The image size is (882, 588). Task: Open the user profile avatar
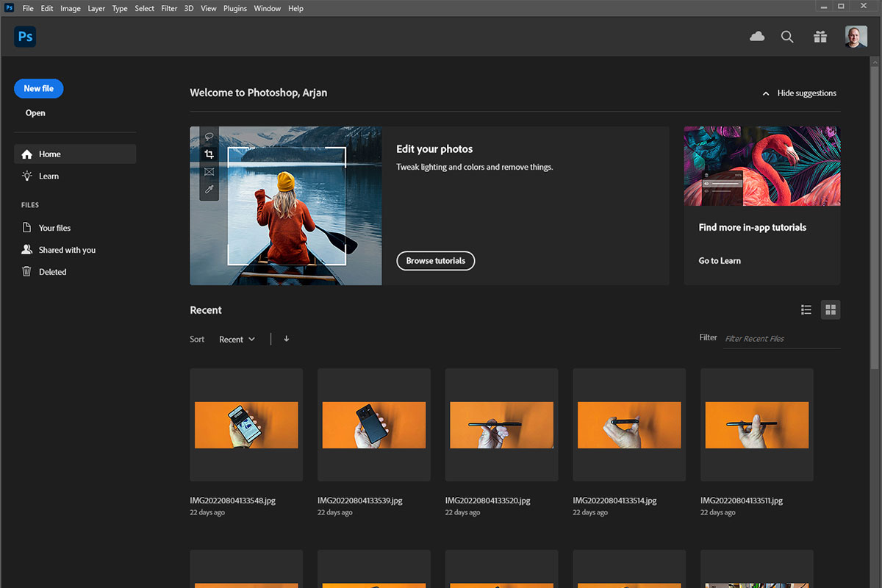click(856, 37)
